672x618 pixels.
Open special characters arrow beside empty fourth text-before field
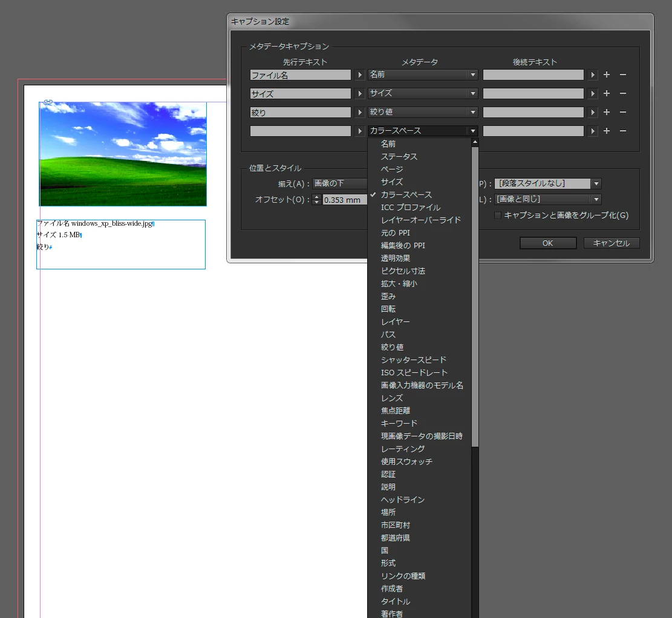(x=359, y=131)
